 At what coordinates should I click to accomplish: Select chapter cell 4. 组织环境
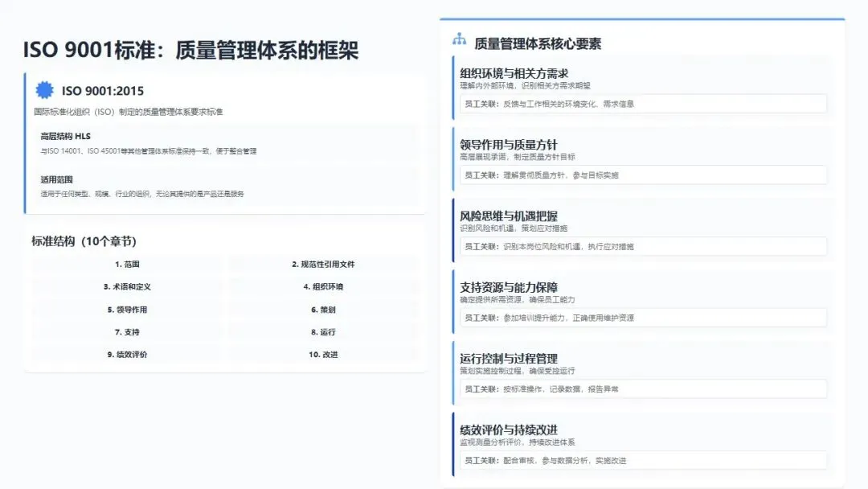pyautogui.click(x=323, y=287)
